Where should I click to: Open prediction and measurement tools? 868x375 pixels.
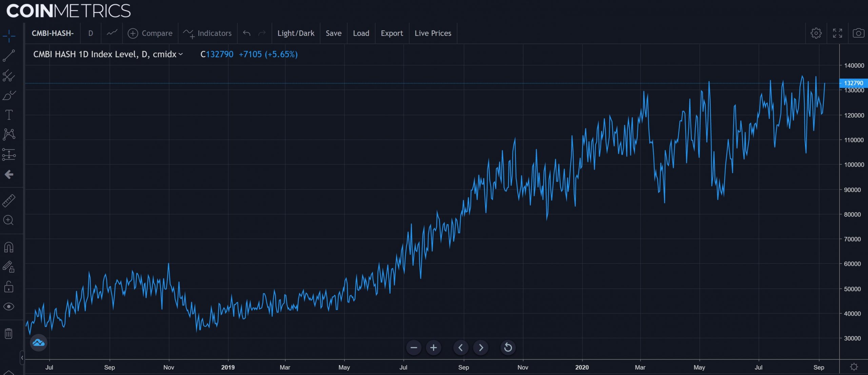click(x=9, y=154)
